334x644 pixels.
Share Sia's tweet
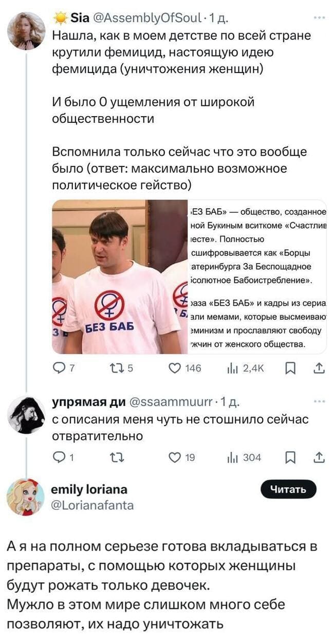(318, 368)
